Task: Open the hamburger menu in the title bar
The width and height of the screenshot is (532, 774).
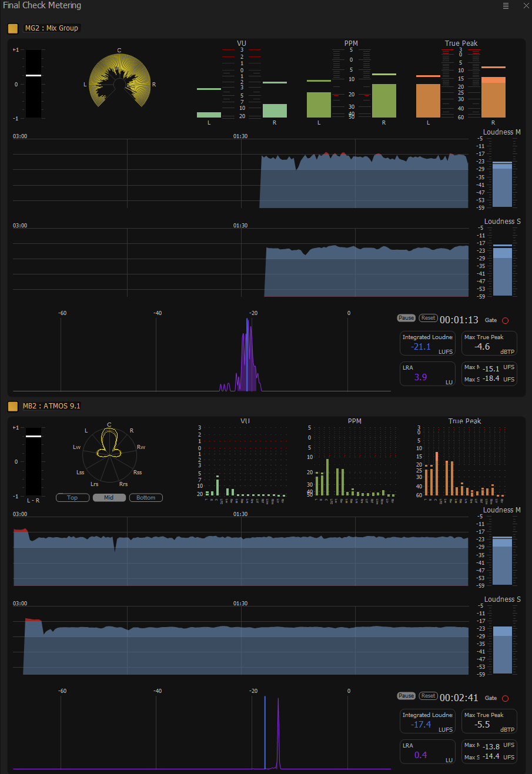Action: [x=506, y=5]
